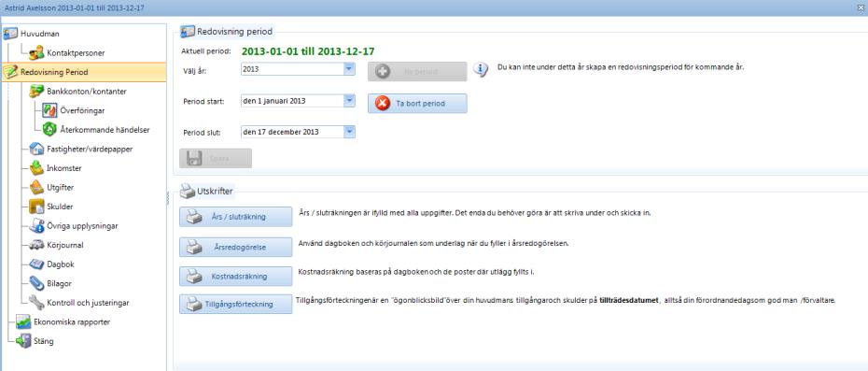Click the Återkommande händelser recycle icon

point(49,129)
